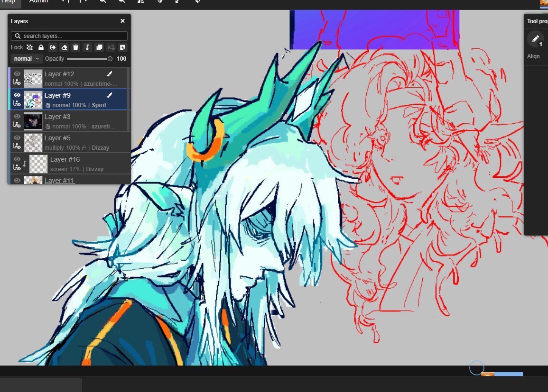This screenshot has width=548, height=392.
Task: Toggle visibility of Layer #3
Action: [x=17, y=116]
